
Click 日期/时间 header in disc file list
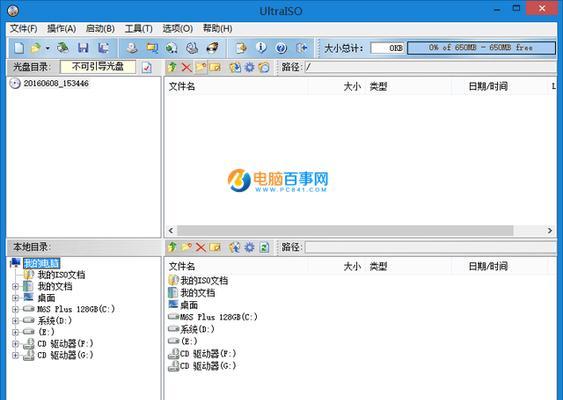[x=488, y=86]
